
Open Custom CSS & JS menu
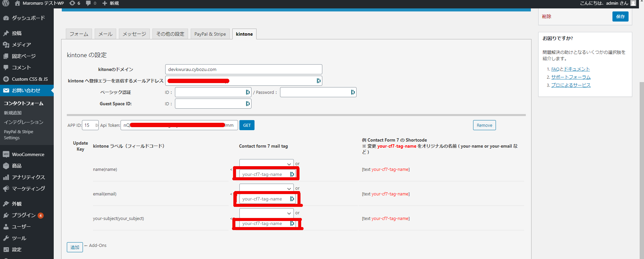27,79
